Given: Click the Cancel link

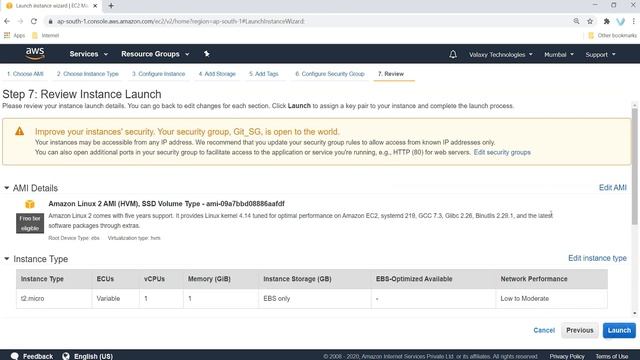Looking at the screenshot, I should point(544,330).
